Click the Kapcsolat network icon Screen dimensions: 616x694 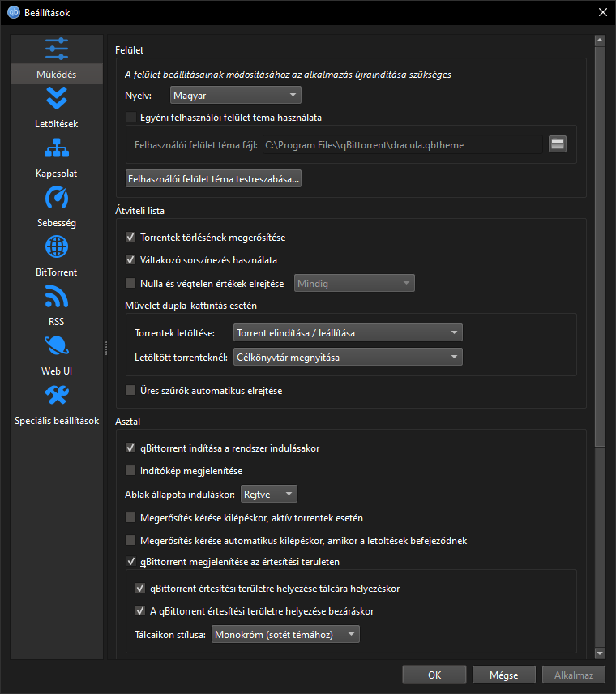(57, 148)
